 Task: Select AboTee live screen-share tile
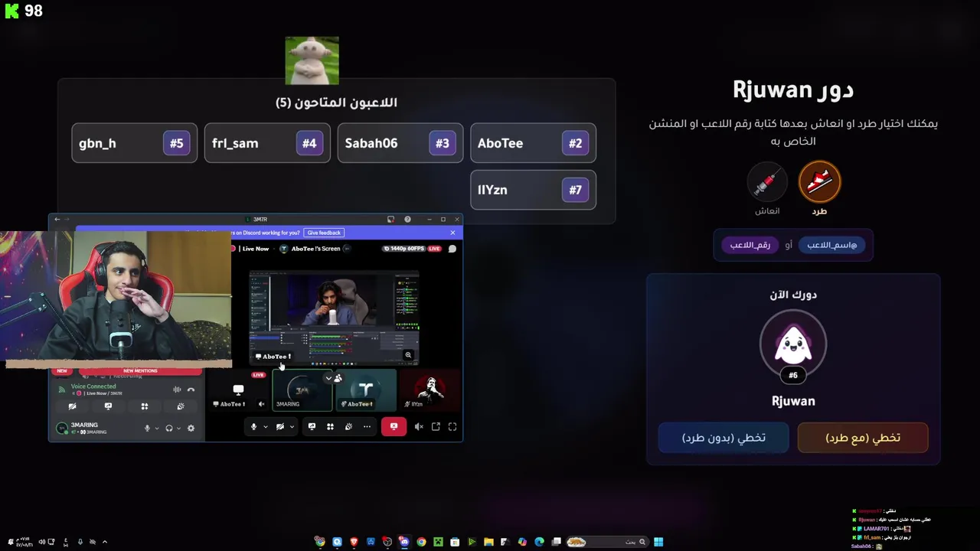point(237,390)
